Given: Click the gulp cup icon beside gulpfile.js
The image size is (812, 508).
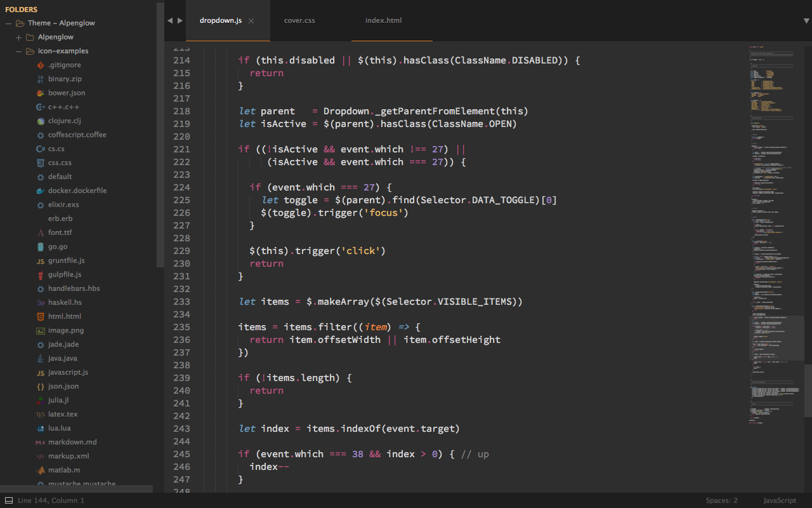Looking at the screenshot, I should click(x=41, y=274).
